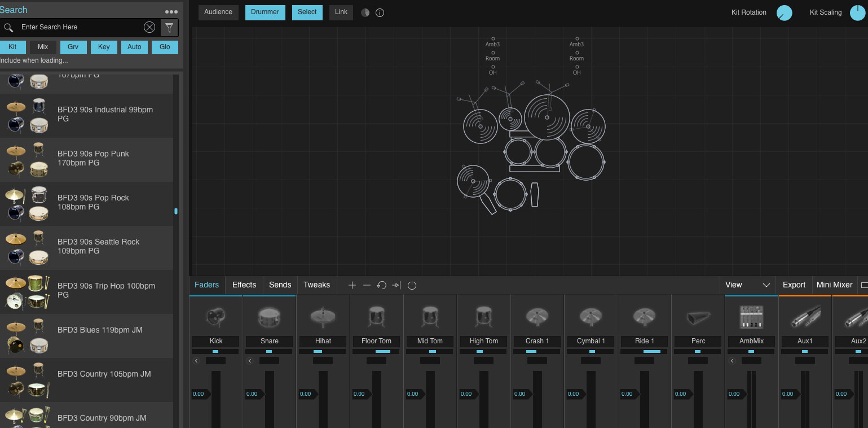Click the Kick channel pan slider

[215, 352]
